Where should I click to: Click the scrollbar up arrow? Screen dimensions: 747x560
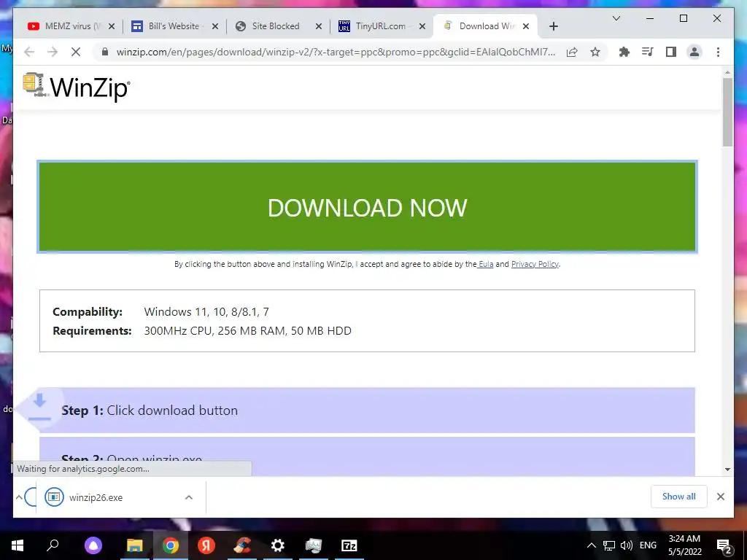(727, 72)
